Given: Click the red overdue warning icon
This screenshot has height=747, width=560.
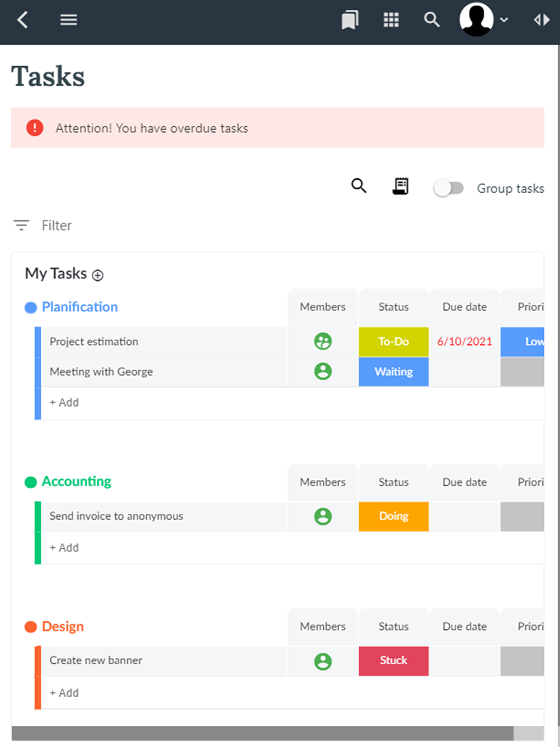Looking at the screenshot, I should (35, 128).
